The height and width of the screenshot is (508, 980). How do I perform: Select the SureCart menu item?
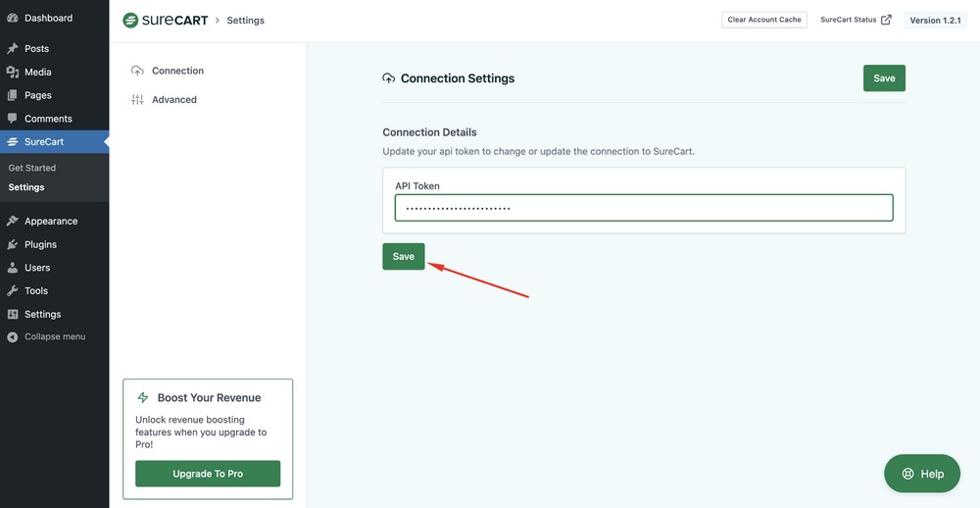click(x=54, y=142)
